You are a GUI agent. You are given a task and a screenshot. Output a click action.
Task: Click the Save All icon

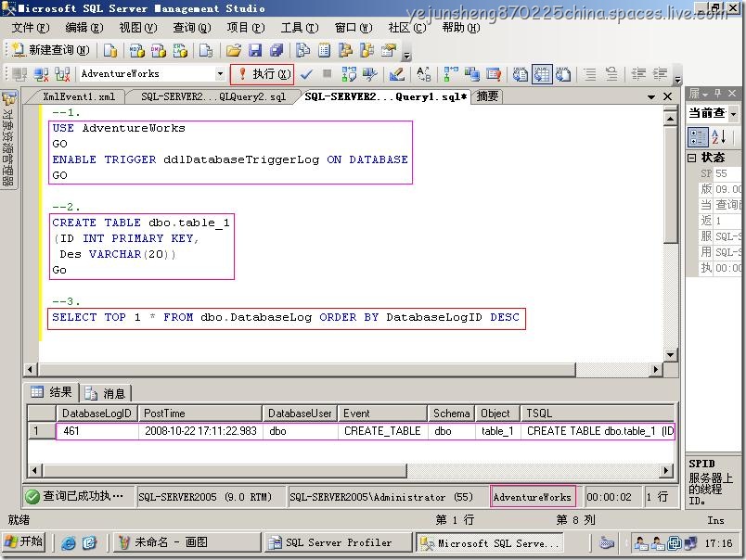277,50
